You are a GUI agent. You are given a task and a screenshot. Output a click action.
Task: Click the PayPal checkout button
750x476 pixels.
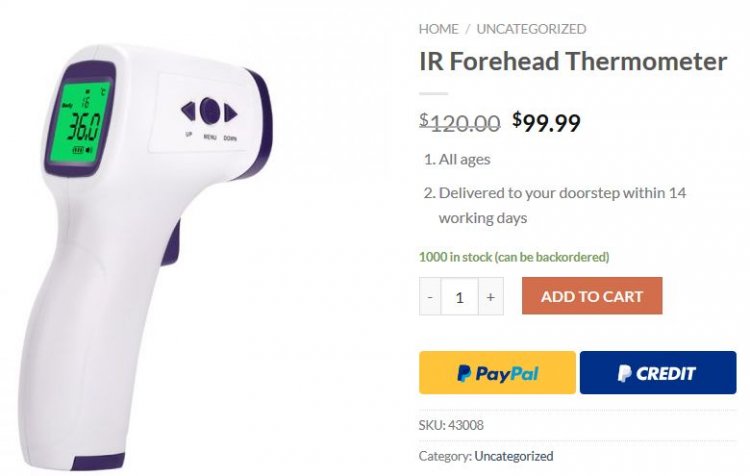coord(497,373)
